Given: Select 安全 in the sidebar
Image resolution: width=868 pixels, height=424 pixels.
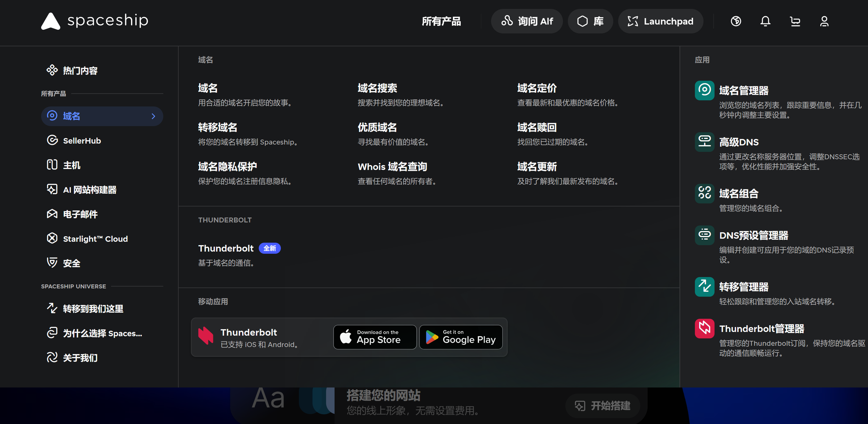Looking at the screenshot, I should [x=102, y=263].
